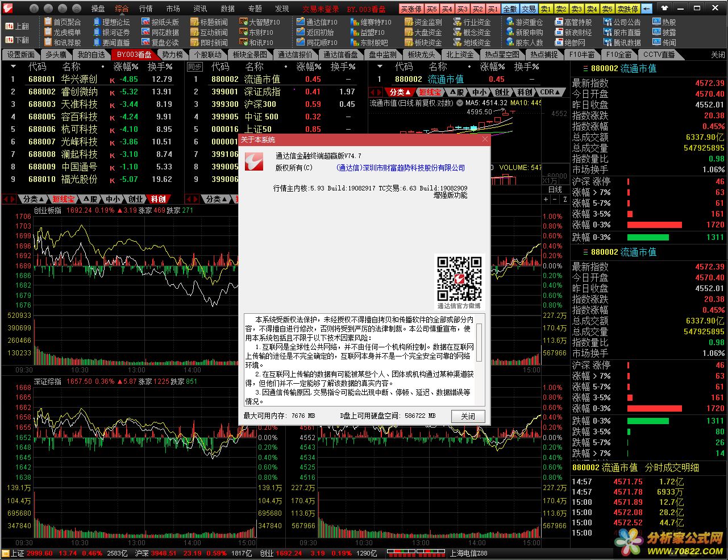Open 资讯 menu
The height and width of the screenshot is (560, 728).
[x=200, y=9]
